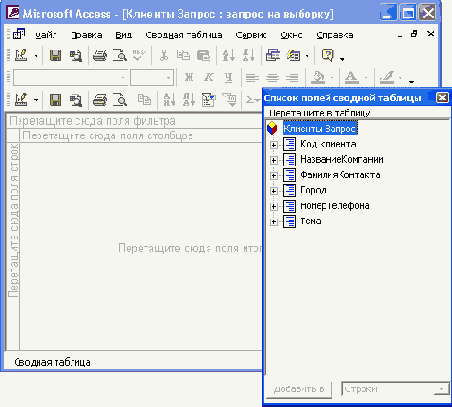
Task: Open the Строки drop-area combo box
Action: pos(395,389)
